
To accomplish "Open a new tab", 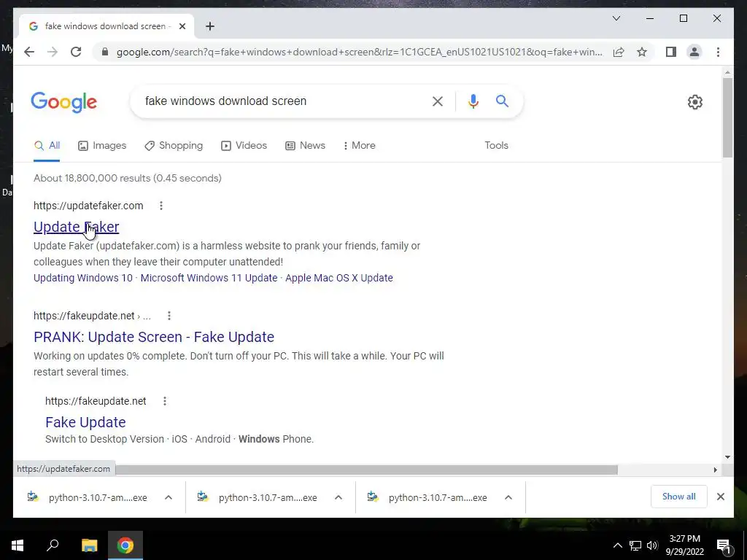I will pyautogui.click(x=209, y=26).
